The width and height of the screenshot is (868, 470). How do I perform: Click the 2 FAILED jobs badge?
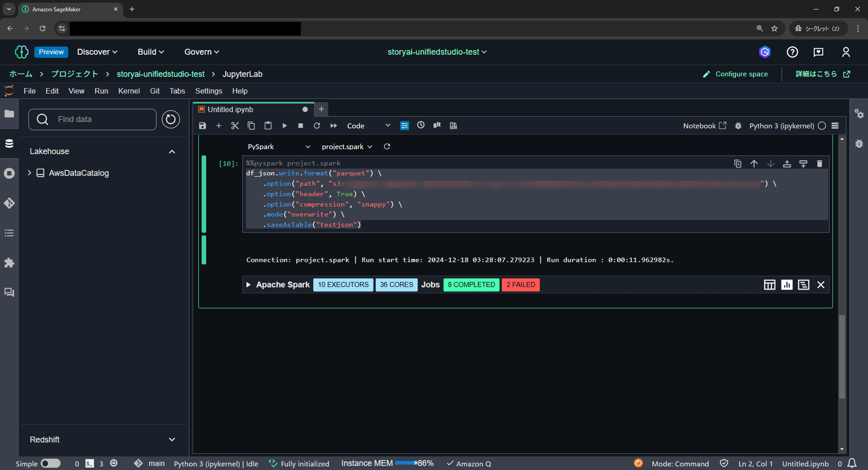coord(520,285)
